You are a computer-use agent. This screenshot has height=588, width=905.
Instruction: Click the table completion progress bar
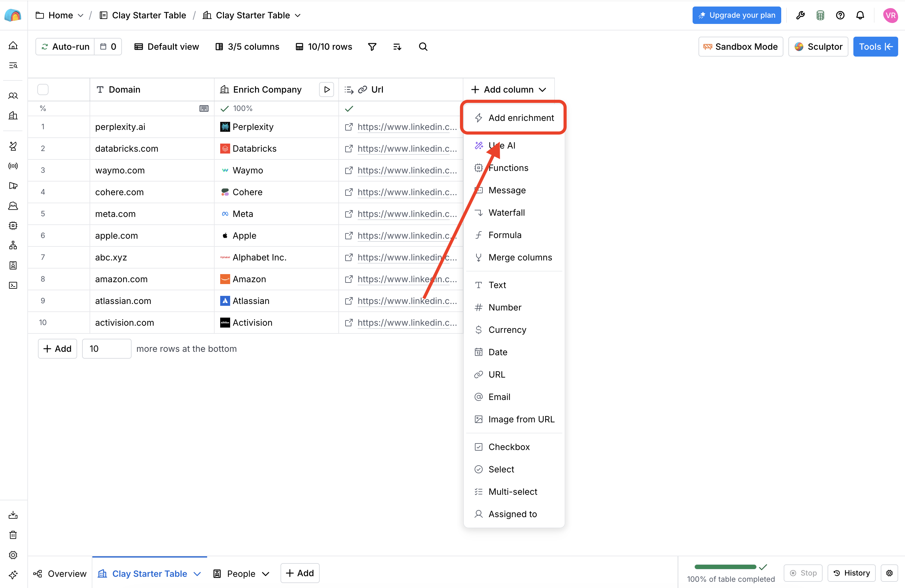[725, 567]
